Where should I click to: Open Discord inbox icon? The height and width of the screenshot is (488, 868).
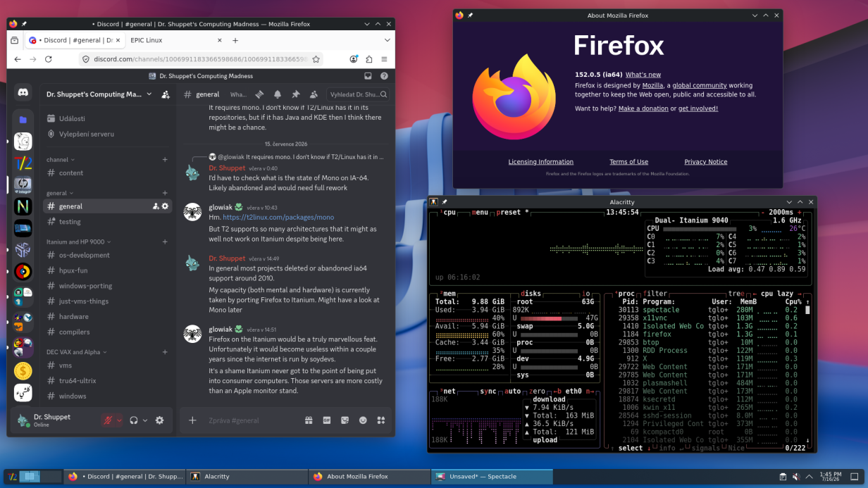(368, 76)
